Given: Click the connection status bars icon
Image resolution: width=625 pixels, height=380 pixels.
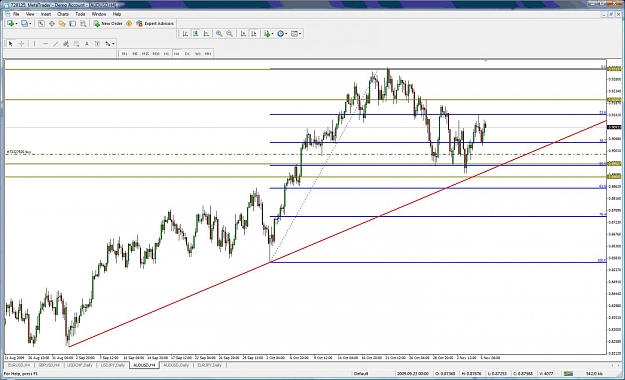Looking at the screenshot, I should (x=568, y=374).
